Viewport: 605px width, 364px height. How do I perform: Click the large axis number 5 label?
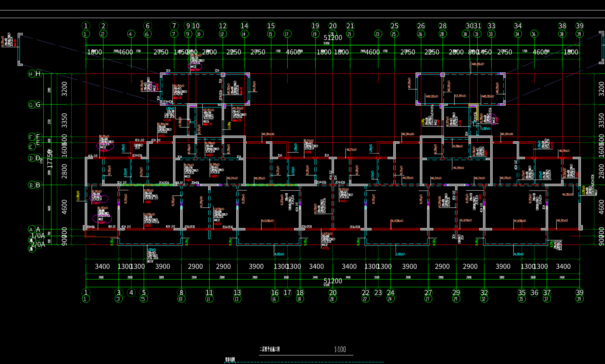coord(144,292)
